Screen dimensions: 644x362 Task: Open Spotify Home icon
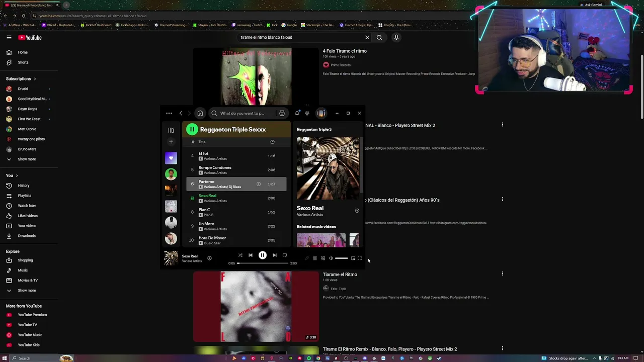pos(200,113)
